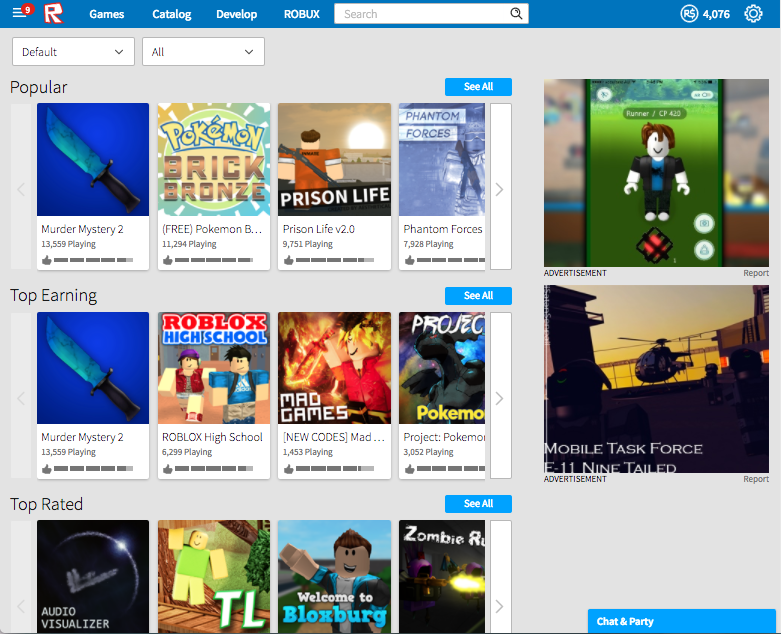
Task: Click rating bar under Mad Games
Action: pos(335,469)
